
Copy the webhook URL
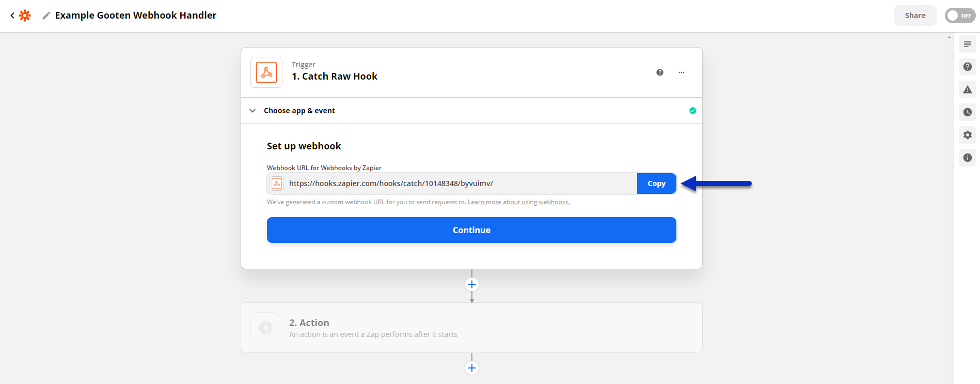(656, 183)
